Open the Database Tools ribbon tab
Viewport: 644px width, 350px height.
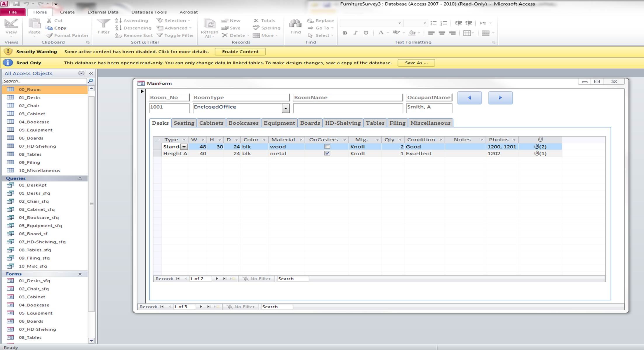click(x=149, y=12)
